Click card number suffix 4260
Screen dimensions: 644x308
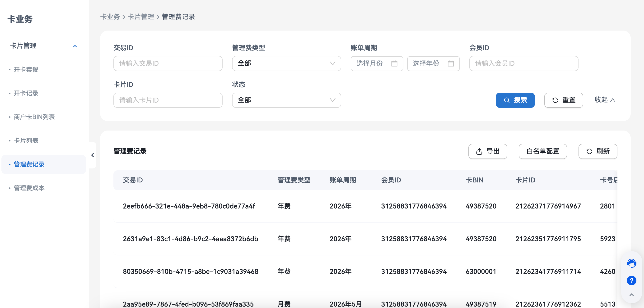(607, 272)
